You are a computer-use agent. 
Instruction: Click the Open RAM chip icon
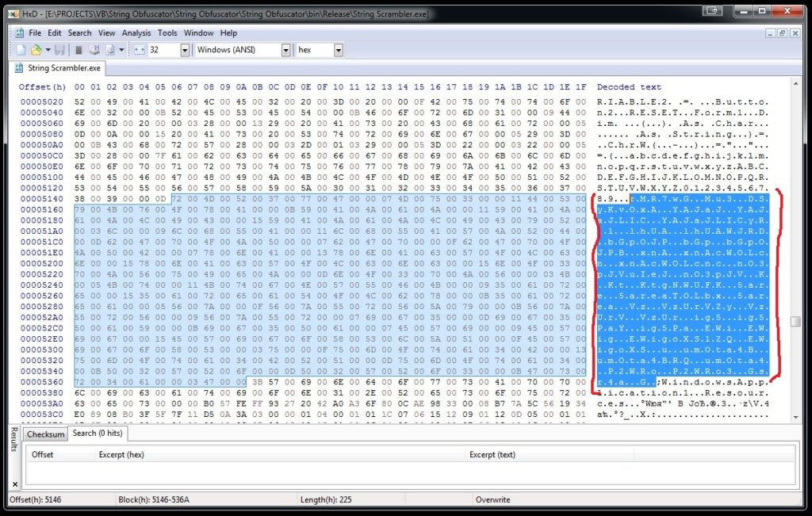pyautogui.click(x=79, y=50)
